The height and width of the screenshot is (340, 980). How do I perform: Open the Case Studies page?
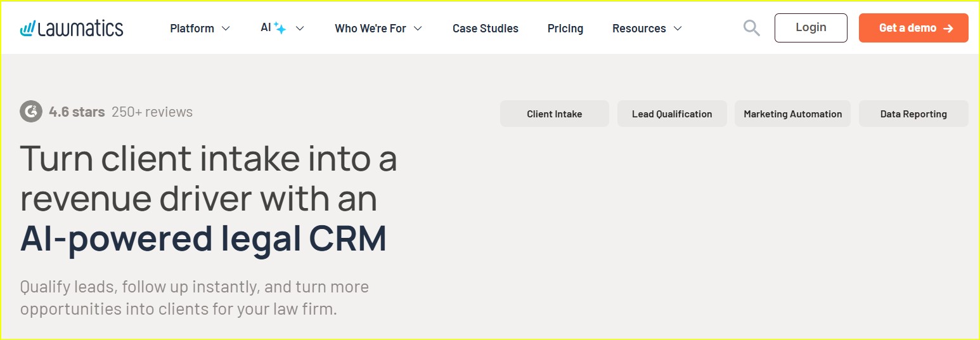pyautogui.click(x=486, y=29)
